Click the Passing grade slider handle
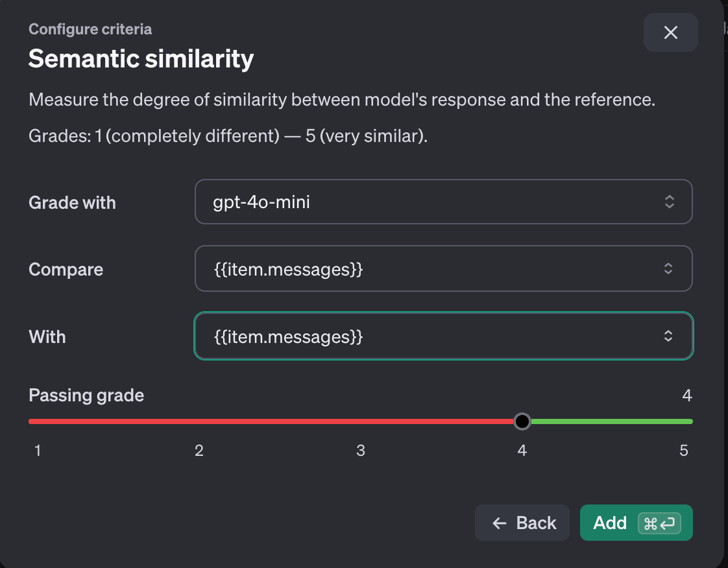Viewport: 728px width, 568px height. pos(522,421)
